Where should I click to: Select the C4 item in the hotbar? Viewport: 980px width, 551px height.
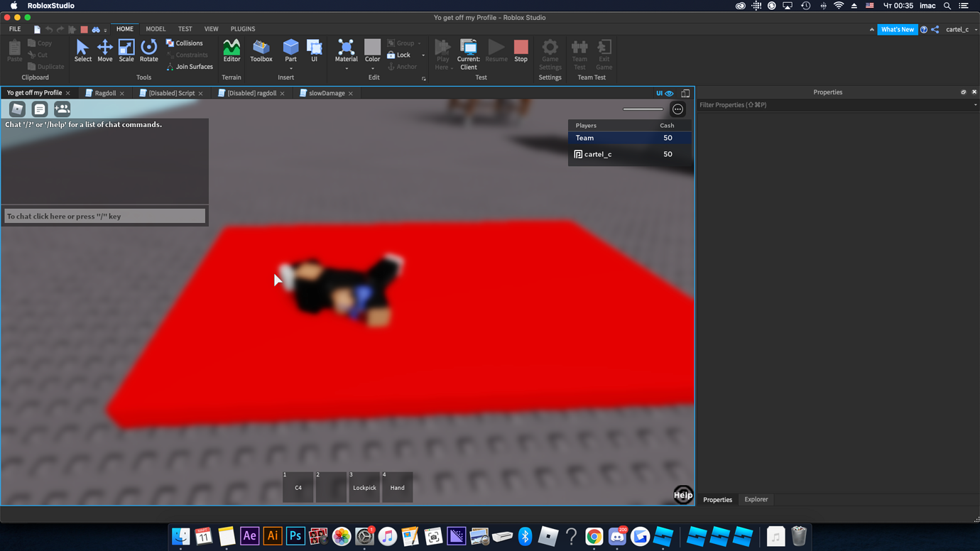point(298,486)
